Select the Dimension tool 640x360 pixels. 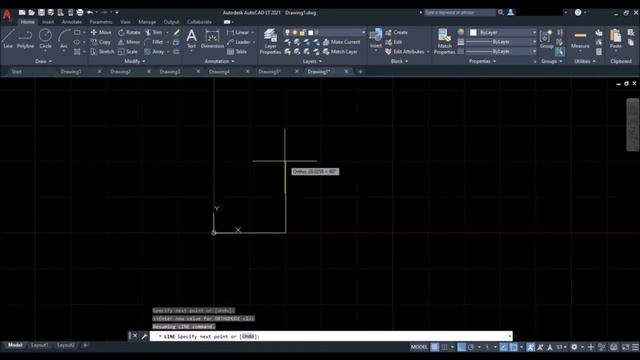coord(212,39)
